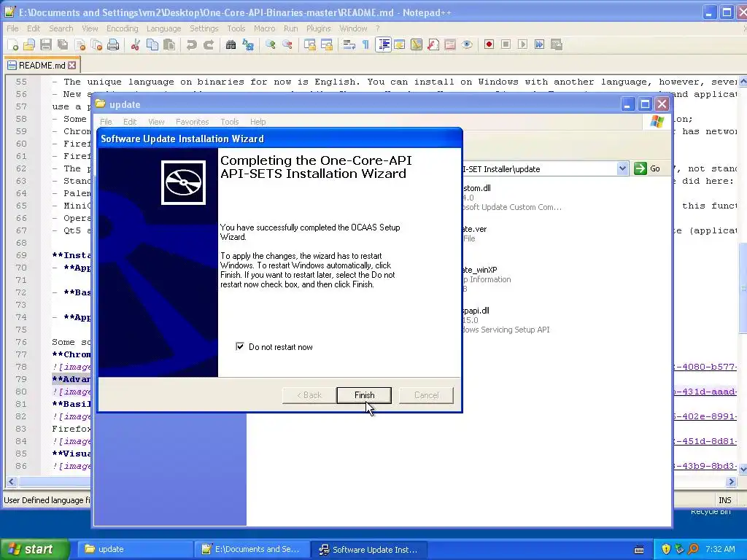This screenshot has height=560, width=747.
Task: Click the Playback macro triangle icon
Action: click(522, 44)
